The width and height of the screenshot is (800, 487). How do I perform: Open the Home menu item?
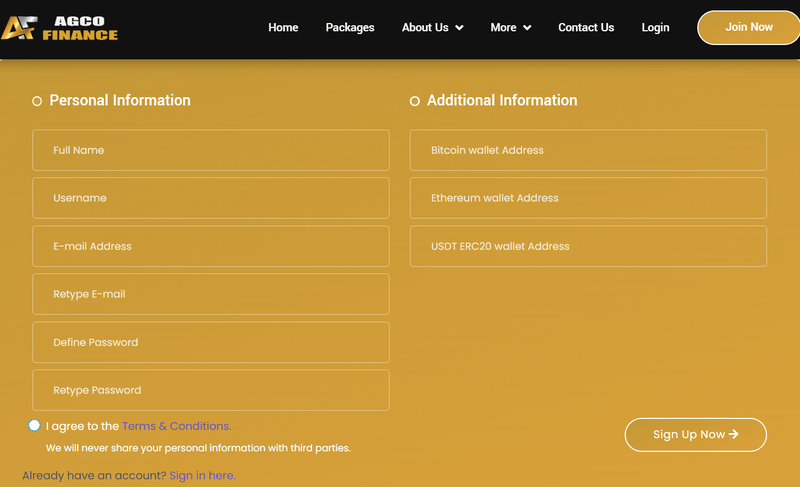pos(283,28)
